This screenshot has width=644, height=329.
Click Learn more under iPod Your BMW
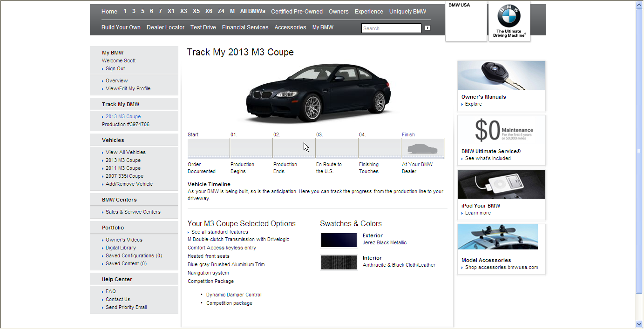click(x=478, y=213)
